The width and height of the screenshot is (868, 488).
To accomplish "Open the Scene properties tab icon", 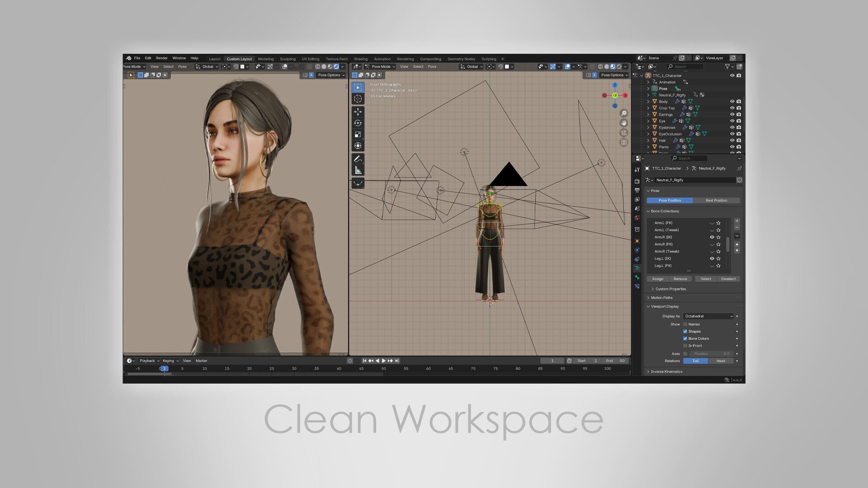I will [637, 208].
